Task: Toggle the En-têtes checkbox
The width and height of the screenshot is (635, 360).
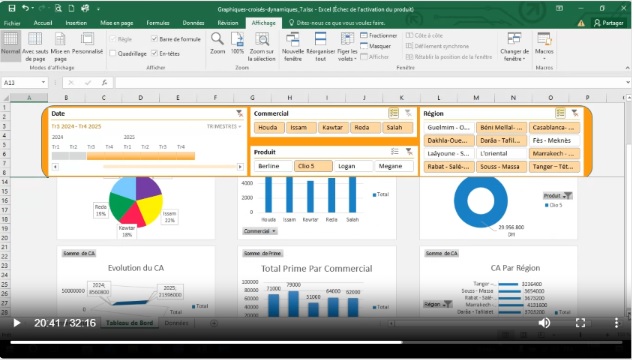Action: [154, 53]
